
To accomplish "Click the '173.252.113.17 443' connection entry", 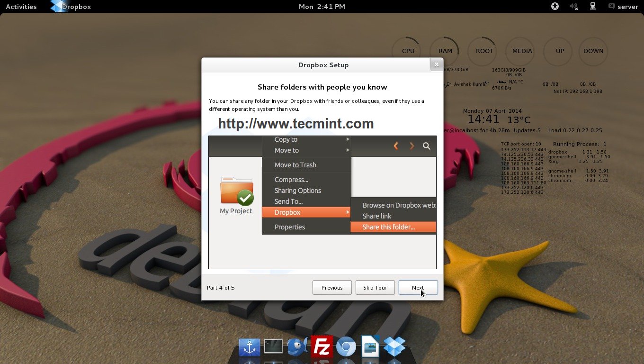I will 523,150.
